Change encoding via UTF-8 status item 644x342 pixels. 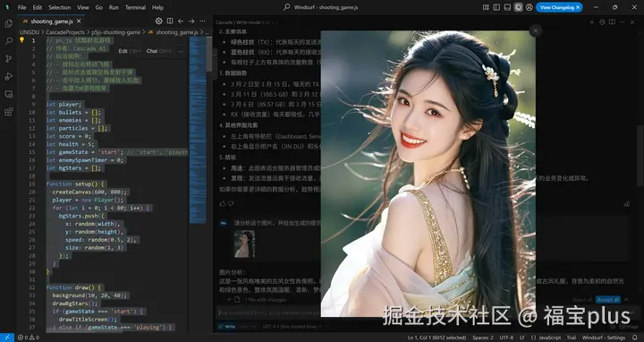point(506,338)
